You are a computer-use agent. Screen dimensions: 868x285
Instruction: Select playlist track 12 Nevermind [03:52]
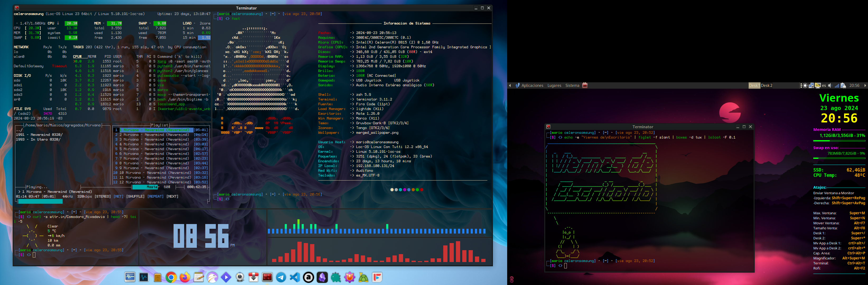(161, 182)
